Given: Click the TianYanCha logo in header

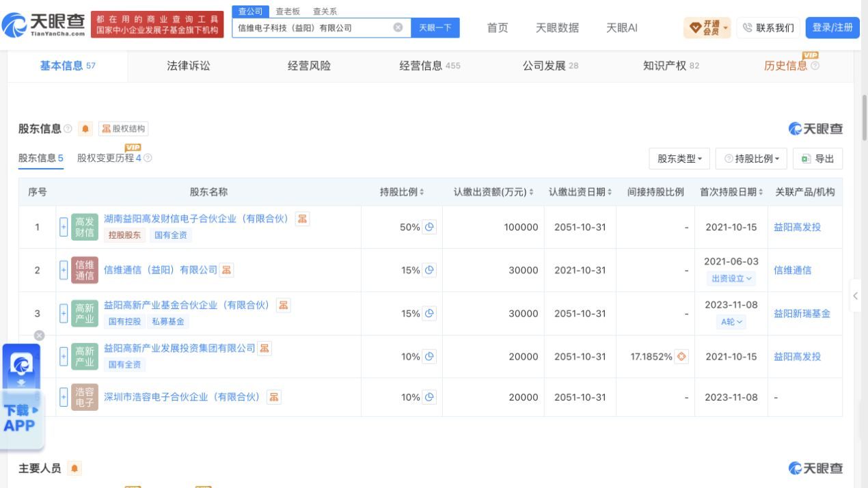Looking at the screenshot, I should [44, 25].
